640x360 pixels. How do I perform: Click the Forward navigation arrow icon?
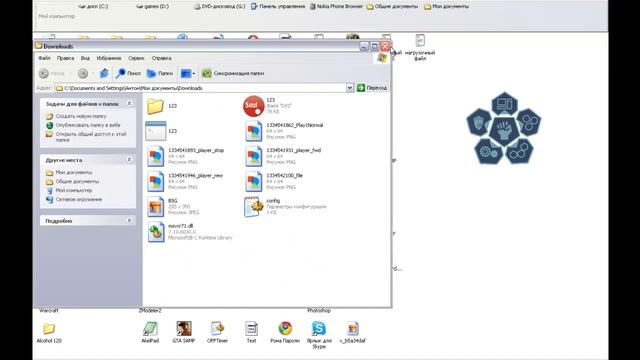(83, 73)
